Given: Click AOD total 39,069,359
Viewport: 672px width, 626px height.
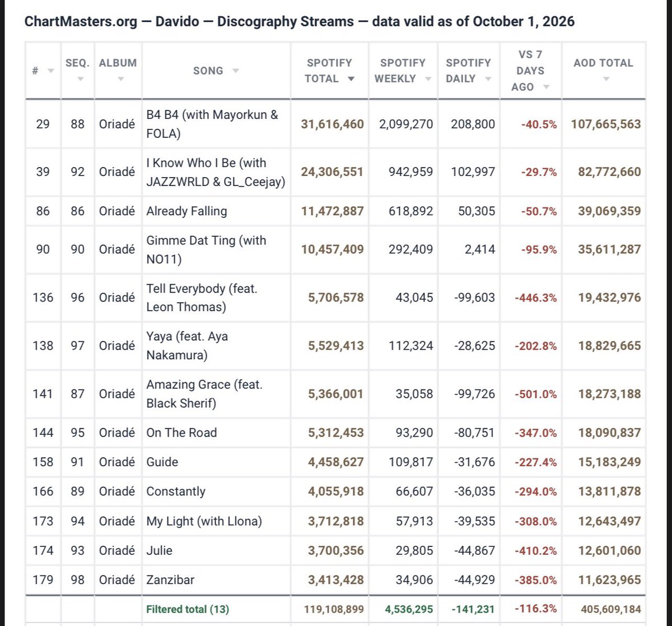Looking at the screenshot, I should click(609, 211).
